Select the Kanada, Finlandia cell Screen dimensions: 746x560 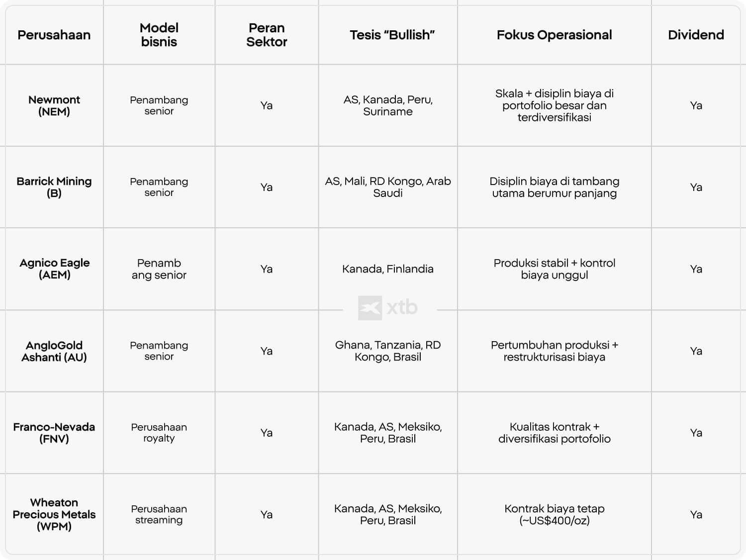388,269
